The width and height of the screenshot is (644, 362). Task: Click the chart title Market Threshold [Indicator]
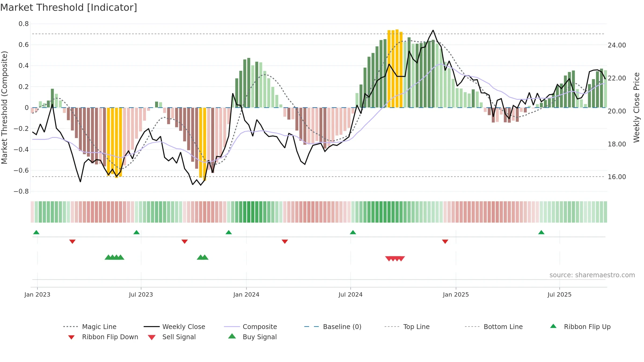[x=69, y=8]
